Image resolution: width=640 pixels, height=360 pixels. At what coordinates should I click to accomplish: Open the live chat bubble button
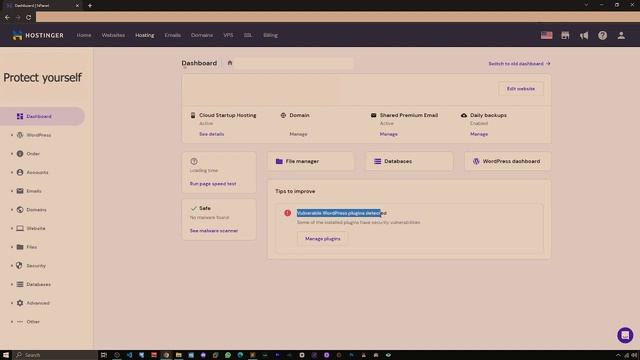point(625,335)
